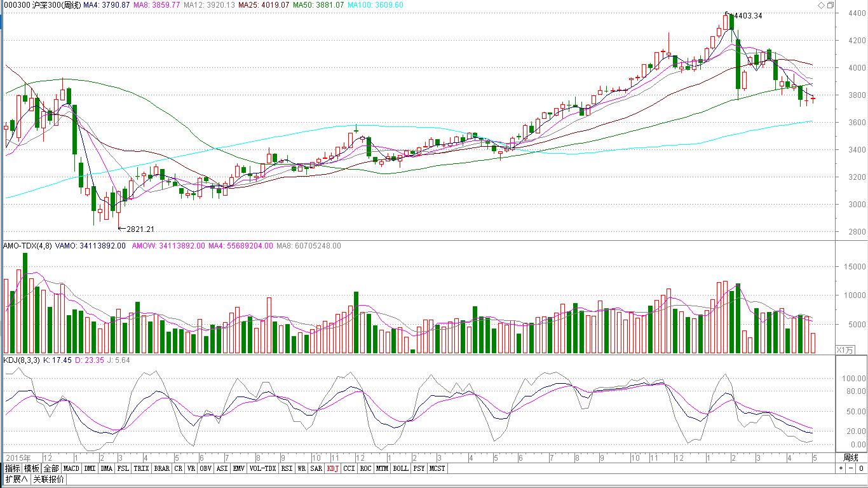Switch indicator to ROC
The height and width of the screenshot is (488, 868).
click(365, 468)
